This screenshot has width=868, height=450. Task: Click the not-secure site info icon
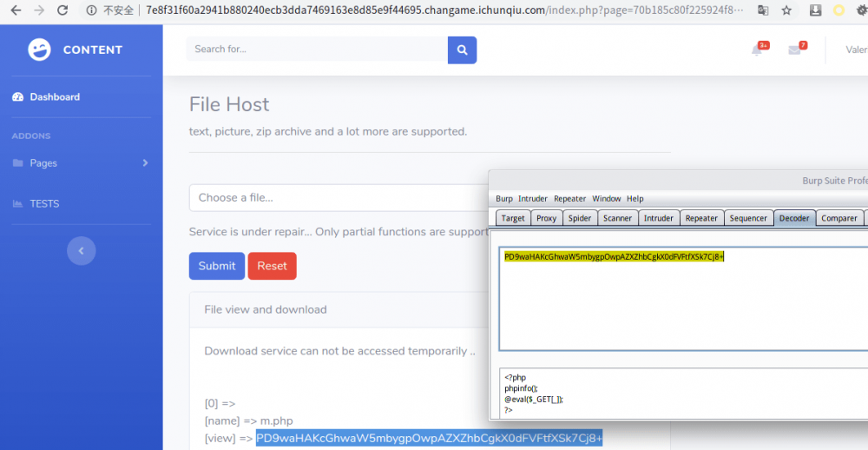point(92,10)
